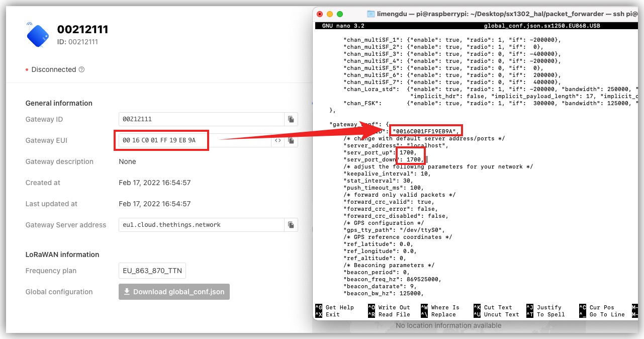Click the Disconnected status text
The image size is (644, 339).
[x=54, y=69]
